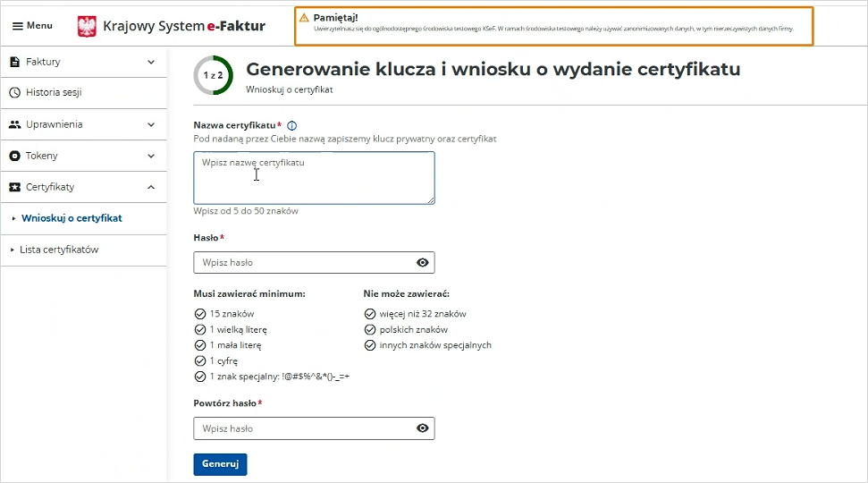Expand the Uprawnienia section chevron
Screen dimensions: 868x483
click(x=151, y=124)
